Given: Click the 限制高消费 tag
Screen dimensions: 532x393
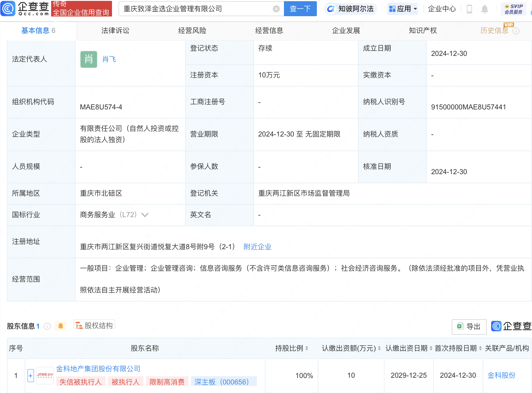Looking at the screenshot, I should (x=167, y=382).
